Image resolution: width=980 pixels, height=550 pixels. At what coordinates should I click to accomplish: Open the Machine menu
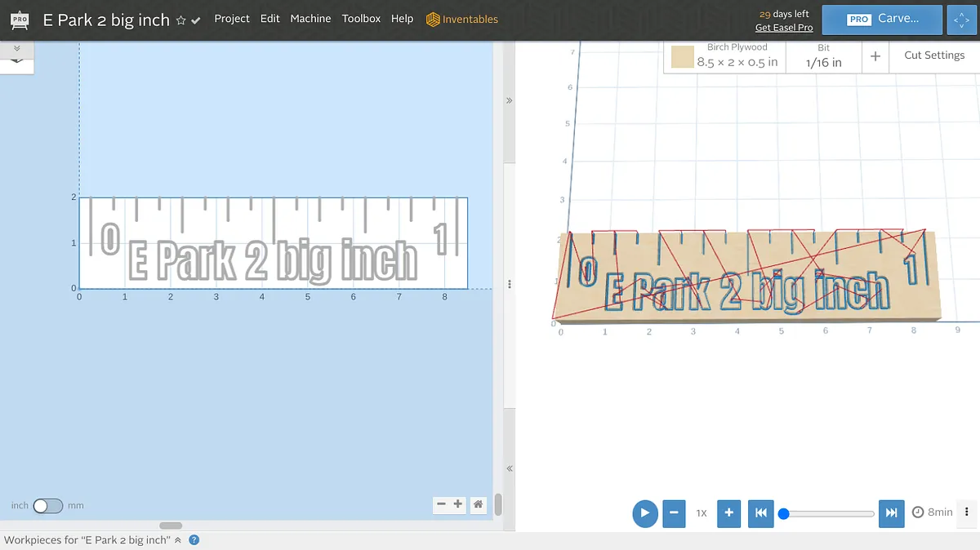(310, 19)
